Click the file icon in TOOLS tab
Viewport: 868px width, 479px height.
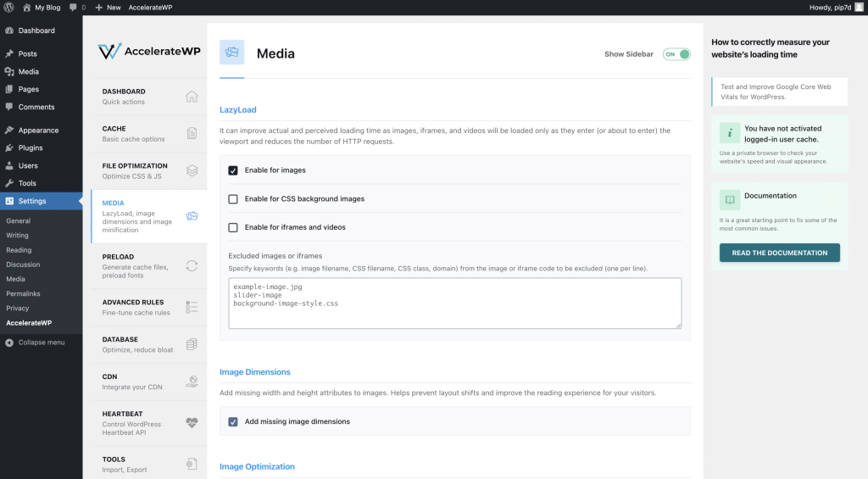tap(192, 464)
